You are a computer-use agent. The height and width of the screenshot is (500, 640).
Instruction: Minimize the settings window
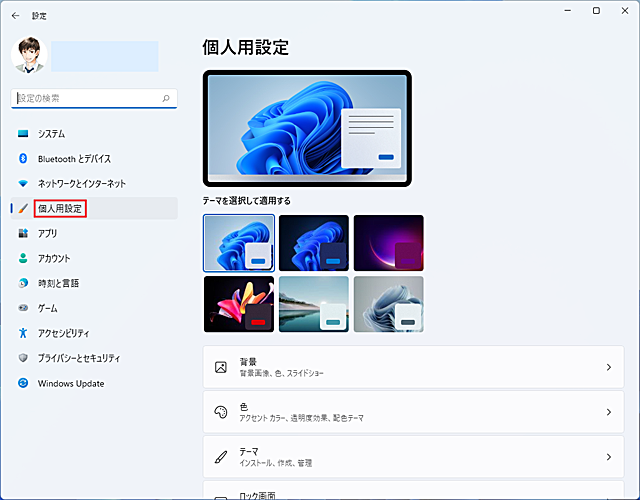pos(568,11)
